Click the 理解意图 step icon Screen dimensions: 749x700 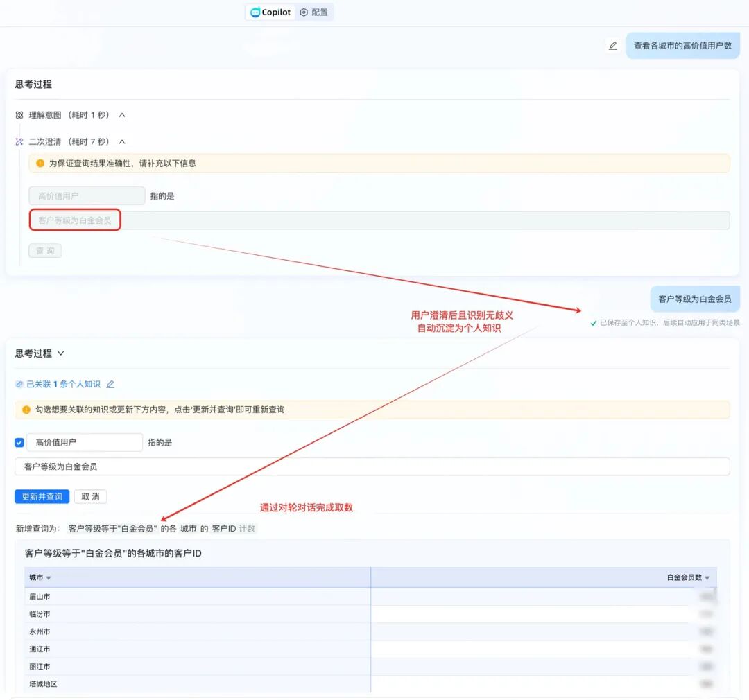19,115
